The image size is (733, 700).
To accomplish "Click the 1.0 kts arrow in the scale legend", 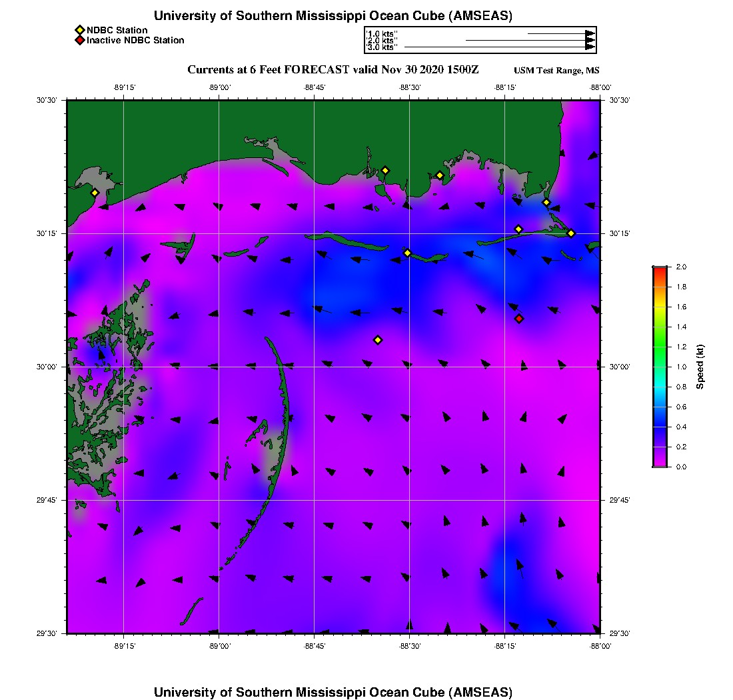I will (x=560, y=33).
